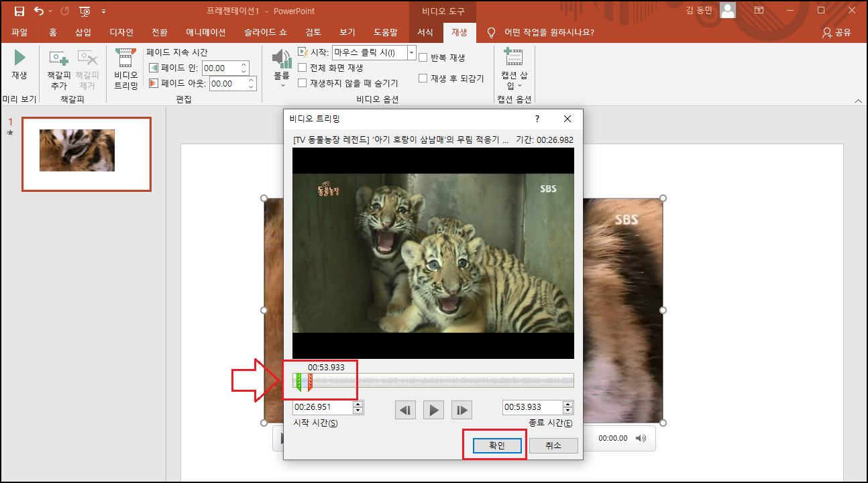Enable 재생 후 되감기 checkbox

[x=423, y=78]
